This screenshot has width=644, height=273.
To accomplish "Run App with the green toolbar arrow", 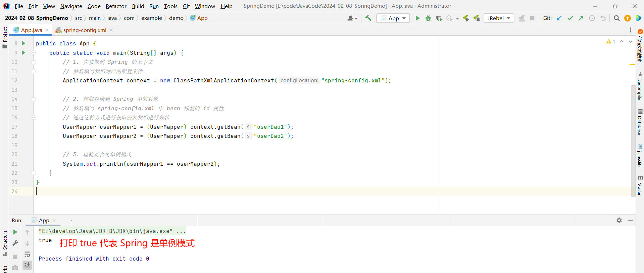I will (417, 18).
